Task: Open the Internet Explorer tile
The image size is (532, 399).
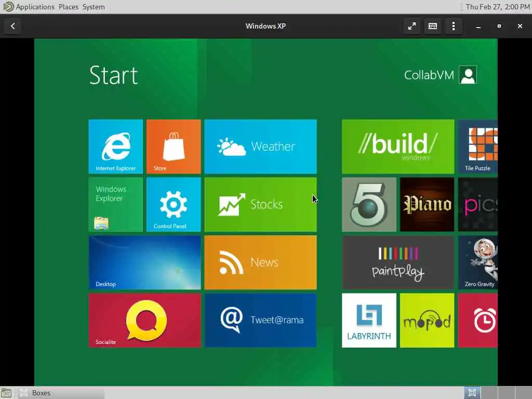Action: (116, 147)
